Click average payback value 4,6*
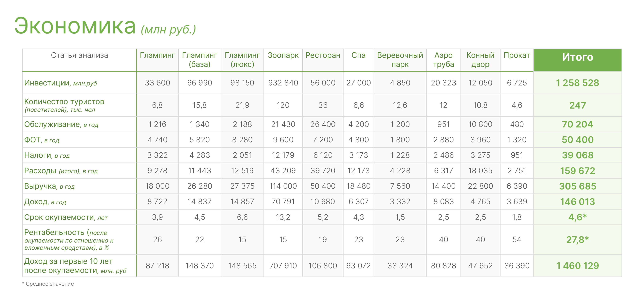 [x=577, y=217]
